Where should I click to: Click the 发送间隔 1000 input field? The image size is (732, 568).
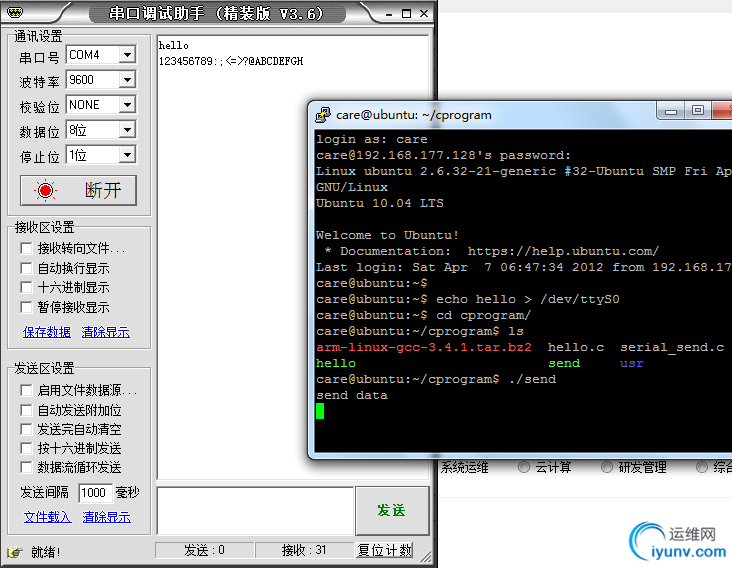coord(95,493)
